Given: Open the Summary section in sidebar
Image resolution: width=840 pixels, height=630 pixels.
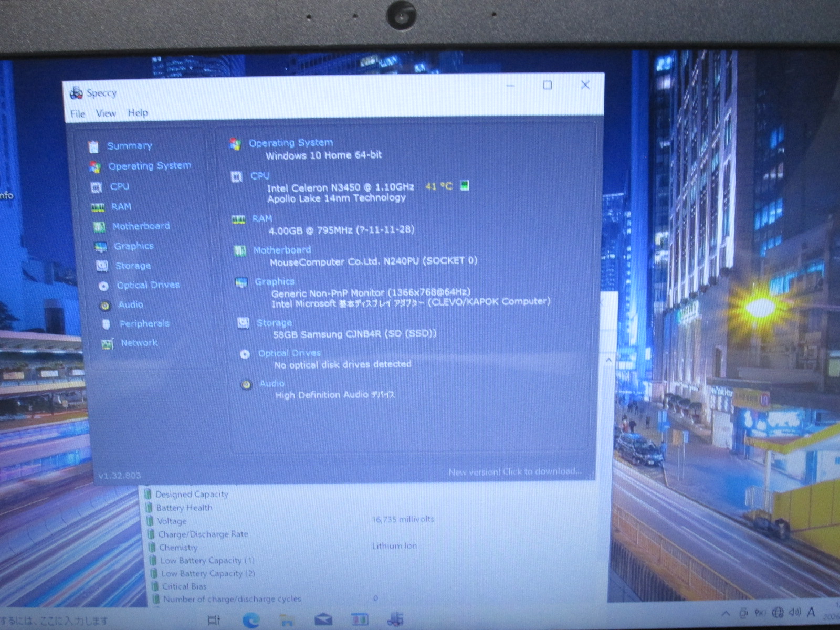Looking at the screenshot, I should click(129, 146).
